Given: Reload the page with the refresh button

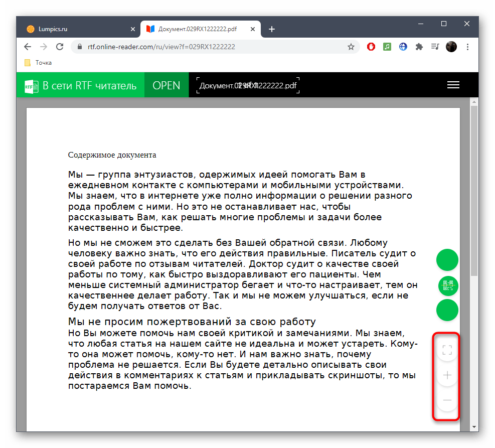Looking at the screenshot, I should click(x=60, y=47).
